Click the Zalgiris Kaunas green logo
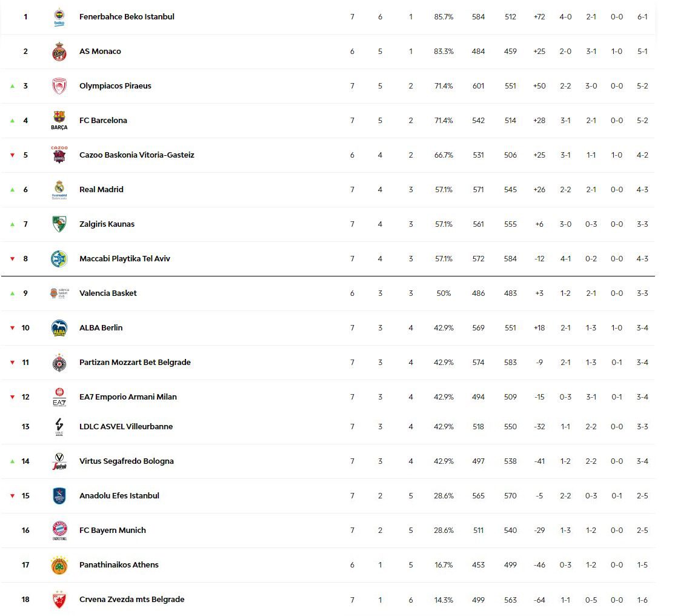The image size is (675, 616). pos(59,224)
